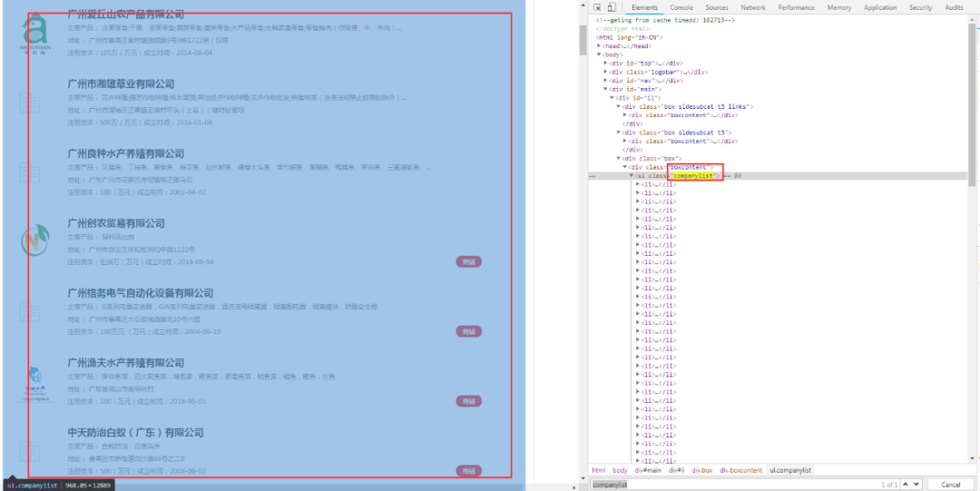Click the placeholder document icon beside 广州格务电气
Viewport: 980px width, 491px height.
point(28,312)
